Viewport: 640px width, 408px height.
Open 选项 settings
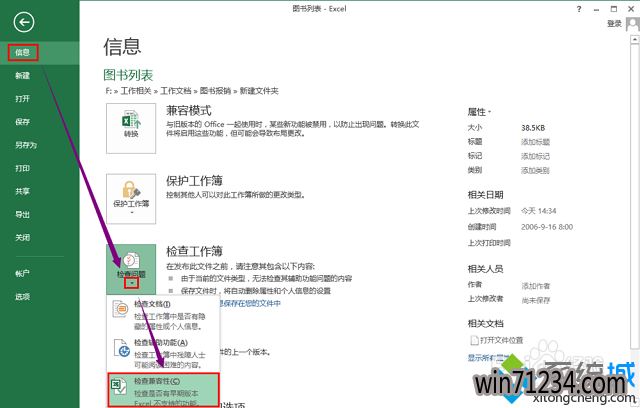tap(22, 297)
